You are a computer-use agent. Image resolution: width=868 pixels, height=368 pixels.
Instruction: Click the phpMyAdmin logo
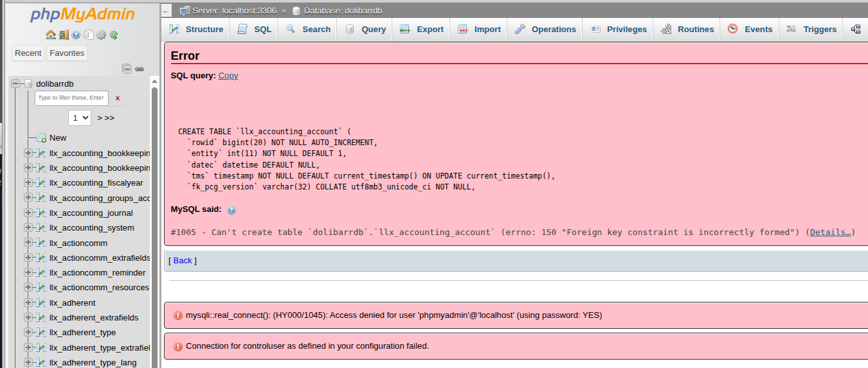(82, 14)
